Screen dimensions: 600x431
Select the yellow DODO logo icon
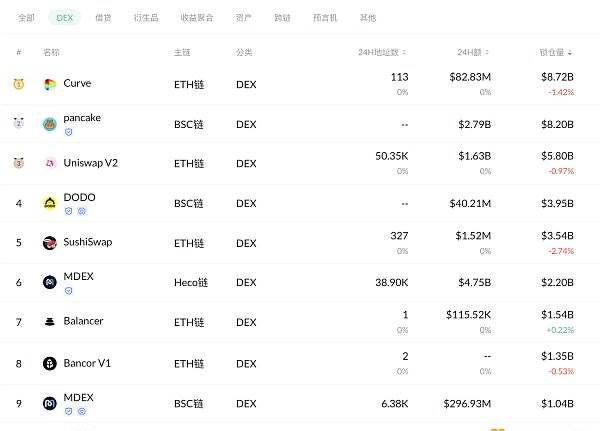click(50, 203)
